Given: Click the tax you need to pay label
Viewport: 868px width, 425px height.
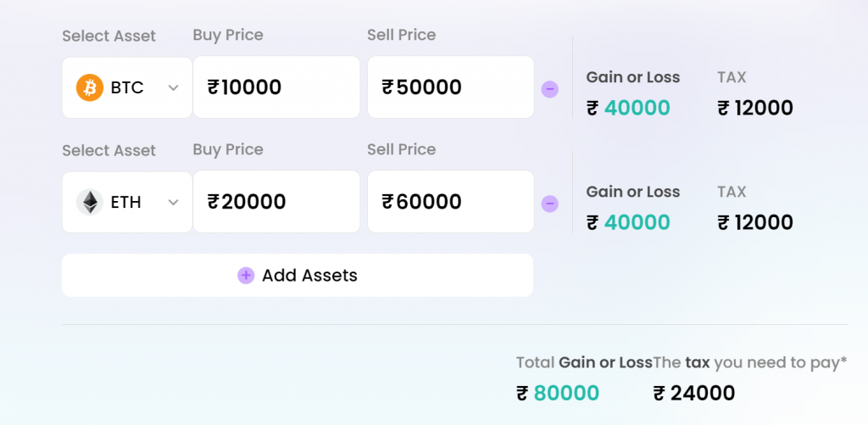Looking at the screenshot, I should pos(750,363).
